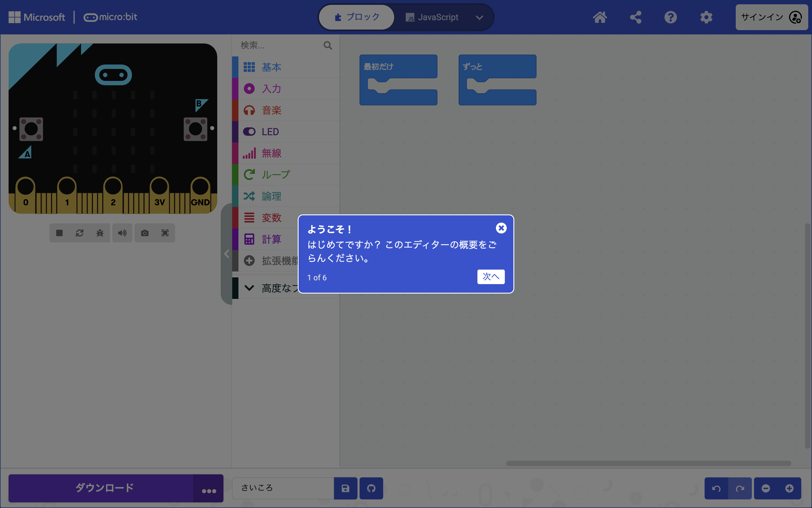Image resolution: width=812 pixels, height=508 pixels.
Task: Open 無線 block category
Action: pyautogui.click(x=285, y=153)
